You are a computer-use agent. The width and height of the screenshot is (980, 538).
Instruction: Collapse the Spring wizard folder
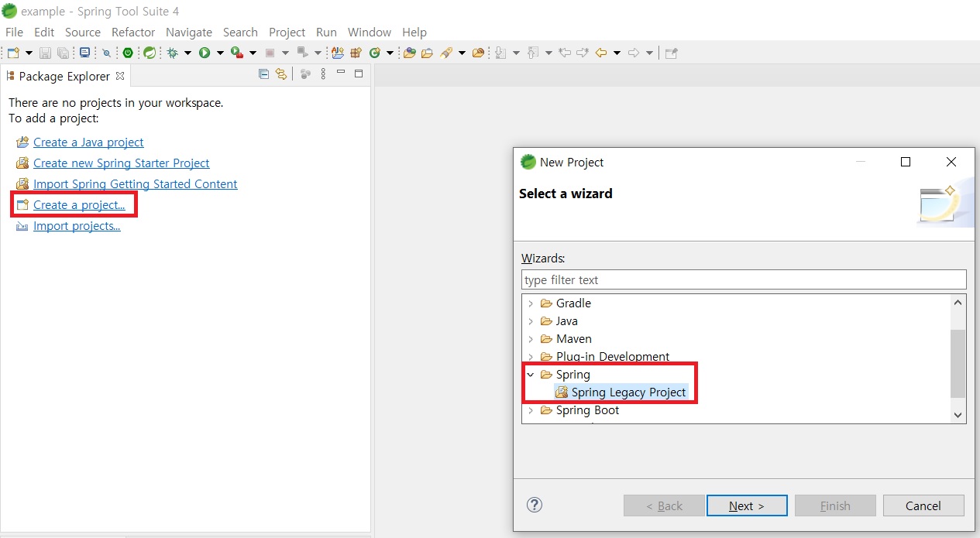pyautogui.click(x=531, y=375)
